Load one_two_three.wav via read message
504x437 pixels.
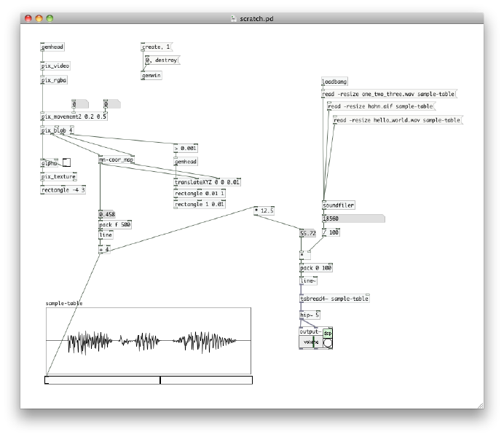(x=388, y=94)
